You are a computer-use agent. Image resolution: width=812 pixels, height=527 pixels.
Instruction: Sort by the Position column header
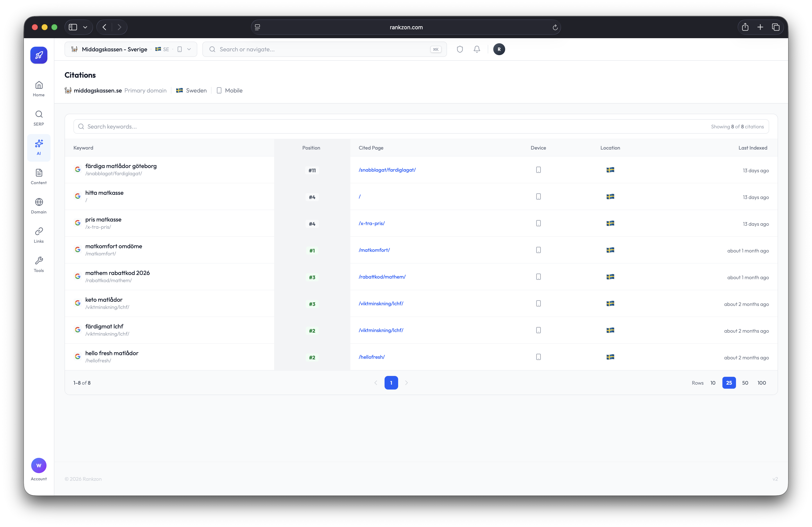[311, 148]
